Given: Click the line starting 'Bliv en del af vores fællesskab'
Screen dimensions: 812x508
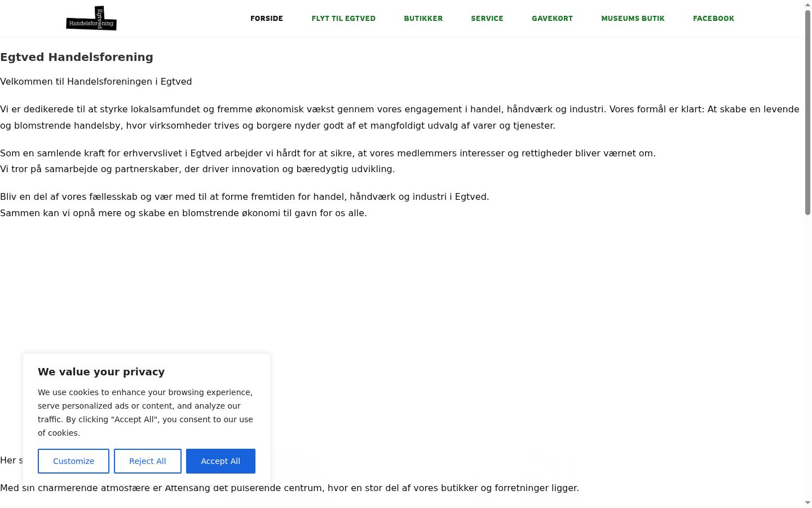Looking at the screenshot, I should click(x=245, y=197).
